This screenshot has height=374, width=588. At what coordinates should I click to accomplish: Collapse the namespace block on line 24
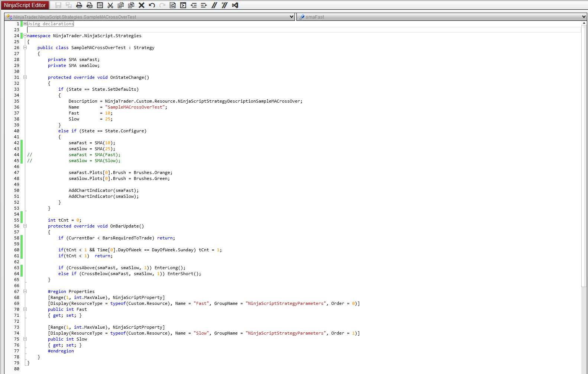tap(25, 36)
